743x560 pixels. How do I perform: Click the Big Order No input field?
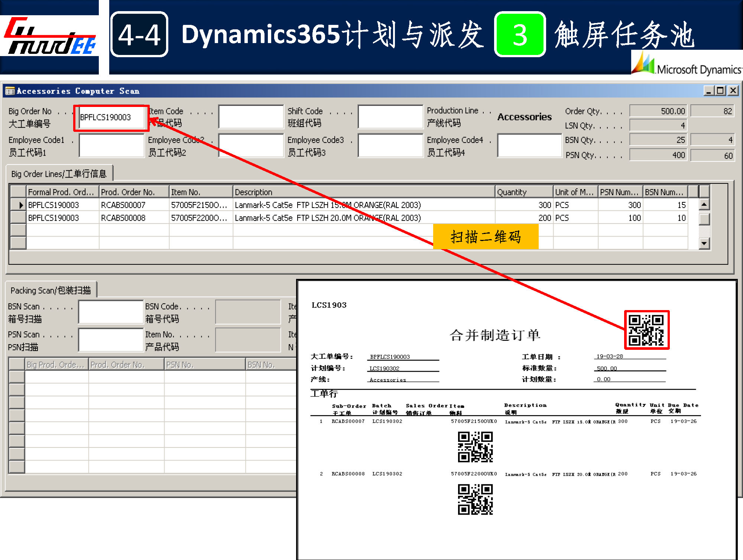(x=111, y=118)
